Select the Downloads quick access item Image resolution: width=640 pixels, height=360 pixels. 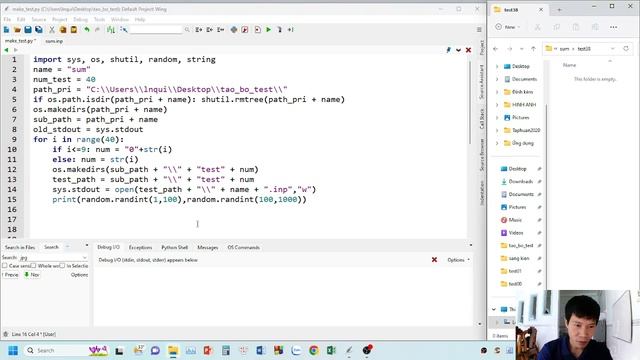click(x=520, y=181)
